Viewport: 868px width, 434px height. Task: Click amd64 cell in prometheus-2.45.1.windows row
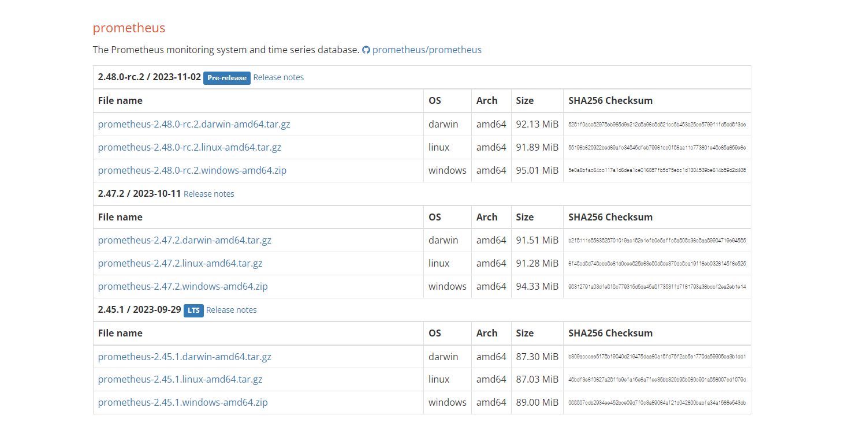click(x=491, y=402)
